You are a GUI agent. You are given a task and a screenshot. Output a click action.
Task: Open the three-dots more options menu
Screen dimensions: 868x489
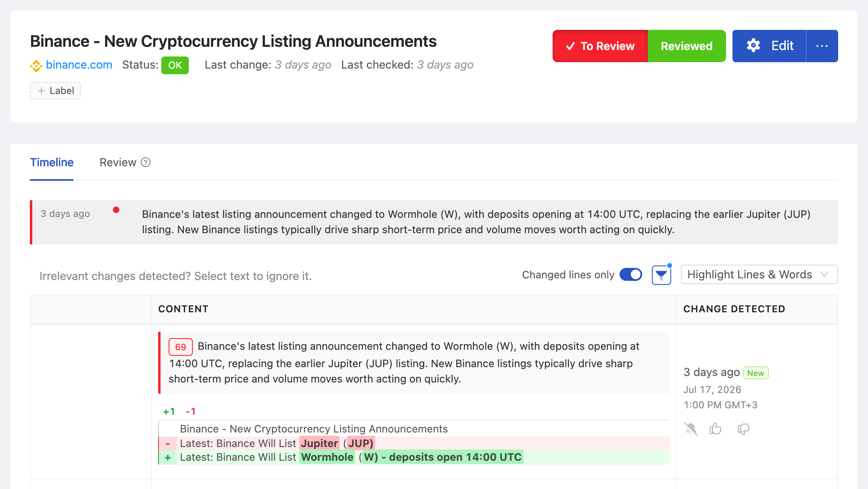click(822, 46)
